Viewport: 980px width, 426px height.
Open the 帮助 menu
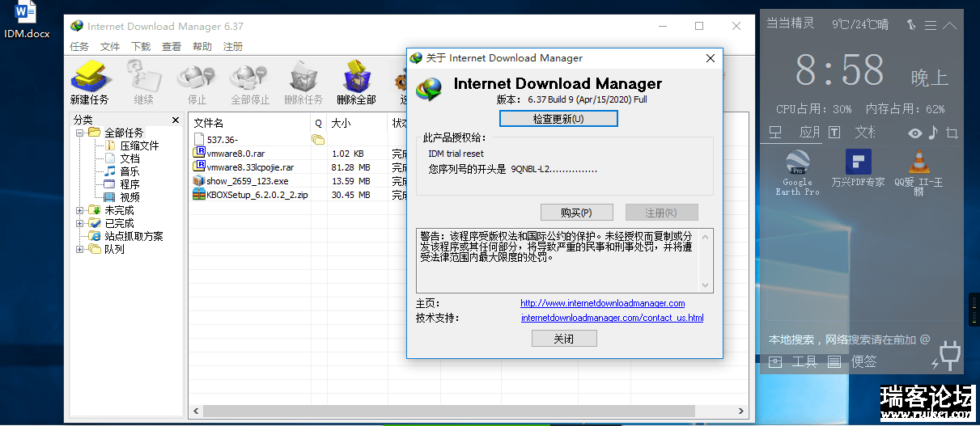coord(202,47)
